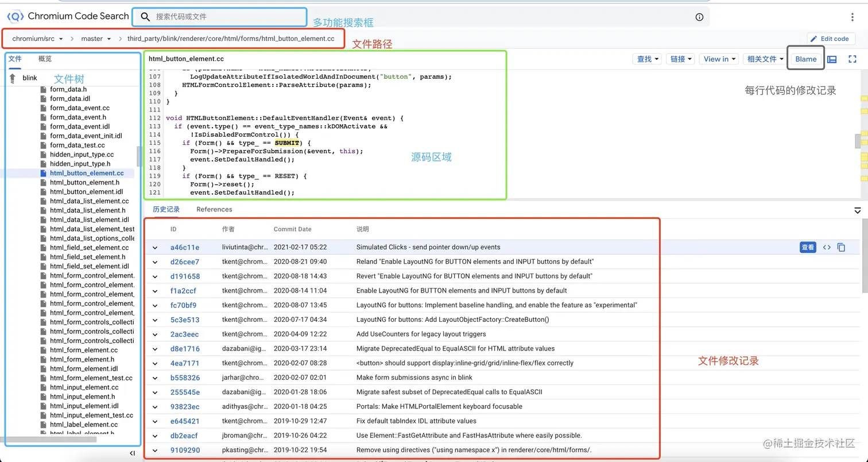
Task: Click the file icon of hidden_input_type.cc
Action: pos(43,155)
